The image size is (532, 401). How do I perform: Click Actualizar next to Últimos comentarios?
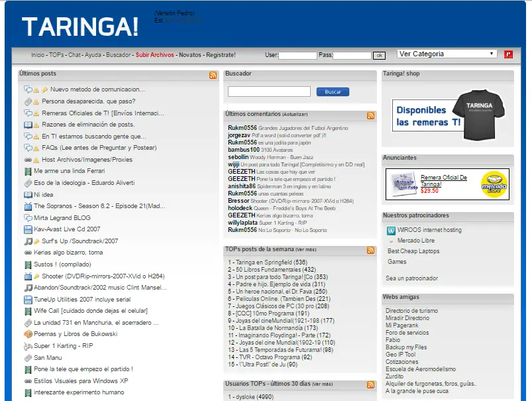point(295,115)
